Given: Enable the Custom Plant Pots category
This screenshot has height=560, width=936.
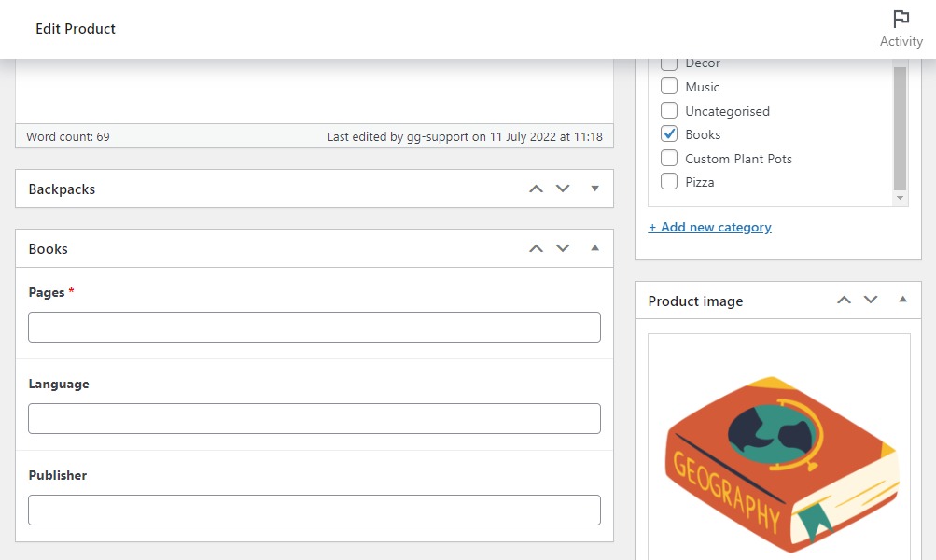Looking at the screenshot, I should point(669,158).
